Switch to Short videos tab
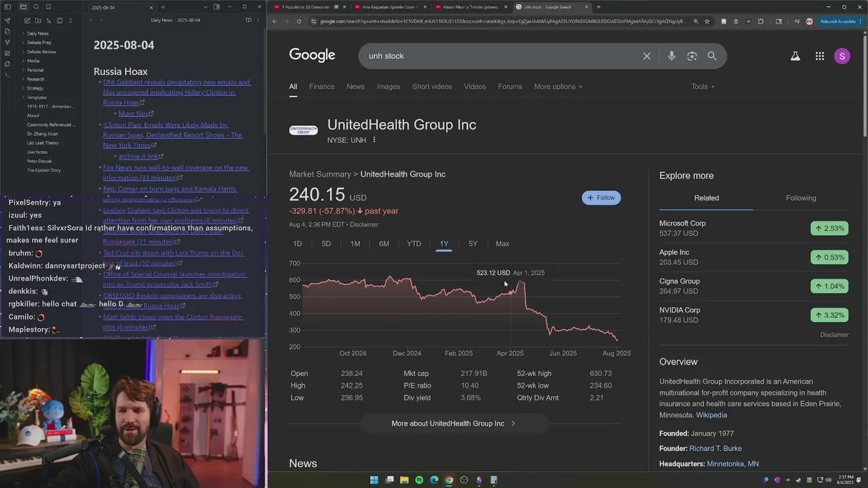Viewport: 868px width, 488px height. point(432,87)
